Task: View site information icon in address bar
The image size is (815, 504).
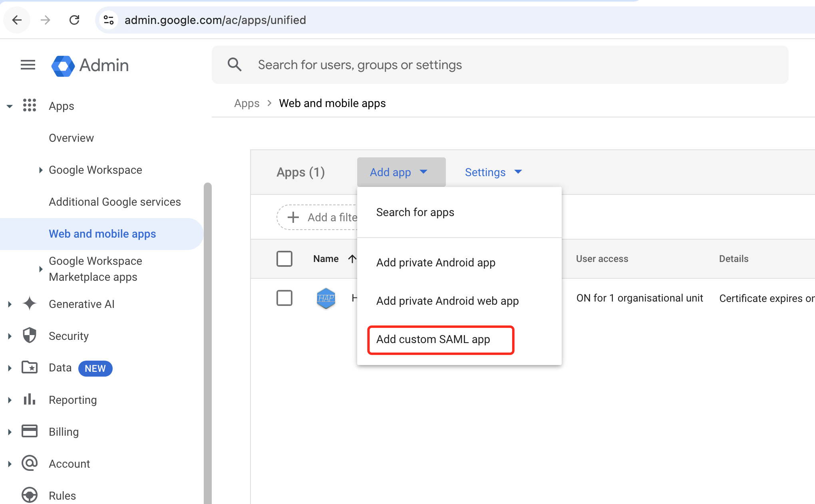Action: click(109, 20)
